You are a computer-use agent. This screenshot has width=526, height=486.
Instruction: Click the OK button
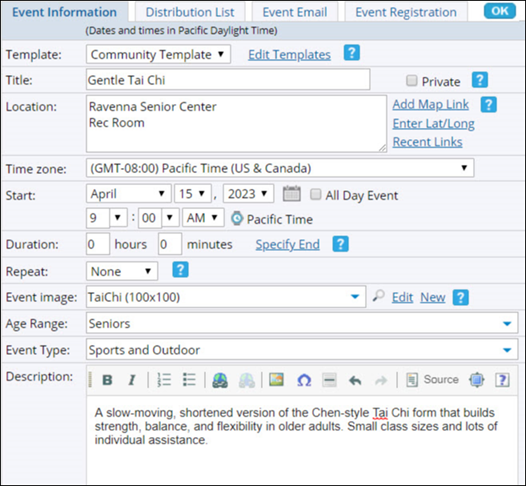tap(500, 11)
